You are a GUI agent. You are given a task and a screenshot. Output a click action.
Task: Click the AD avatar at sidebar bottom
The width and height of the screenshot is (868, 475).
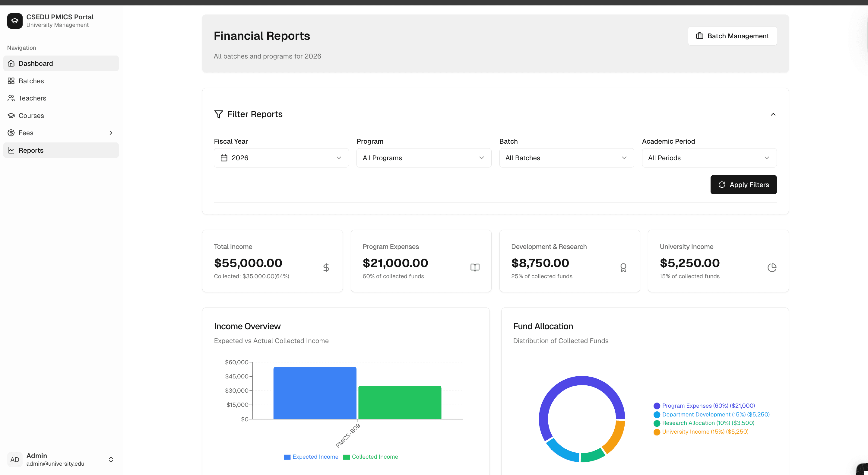[15, 460]
